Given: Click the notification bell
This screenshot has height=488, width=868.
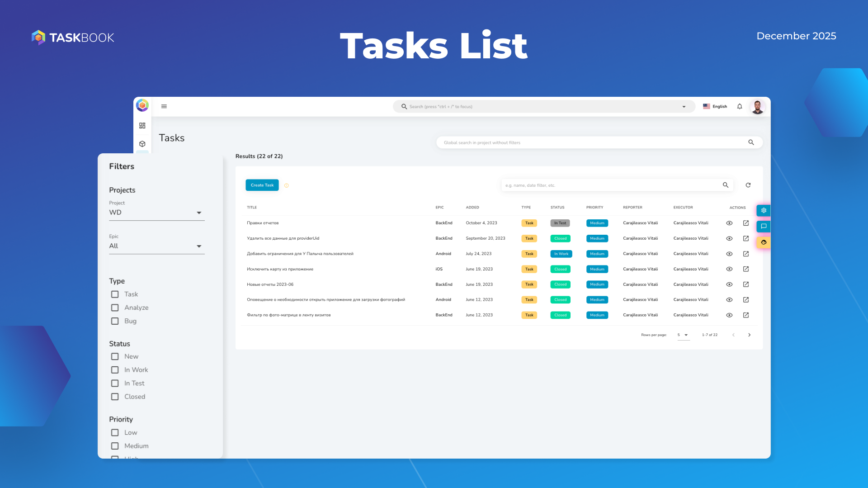Looking at the screenshot, I should pos(740,106).
